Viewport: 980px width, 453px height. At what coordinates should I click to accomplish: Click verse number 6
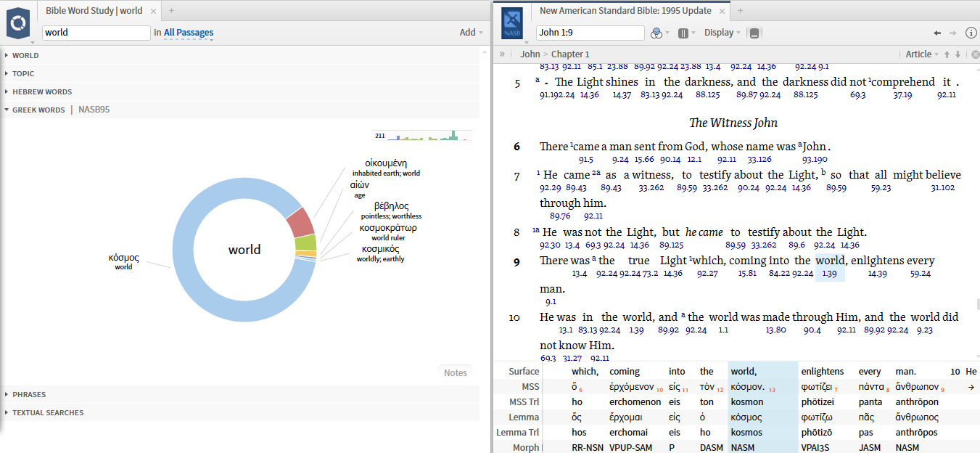517,147
